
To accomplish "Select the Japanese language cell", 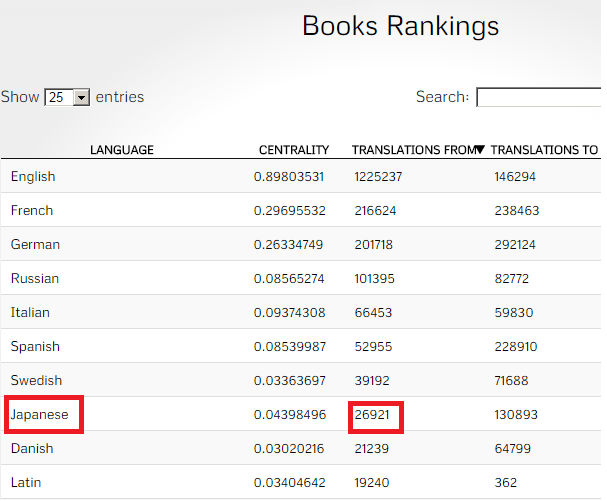I will 39,415.
